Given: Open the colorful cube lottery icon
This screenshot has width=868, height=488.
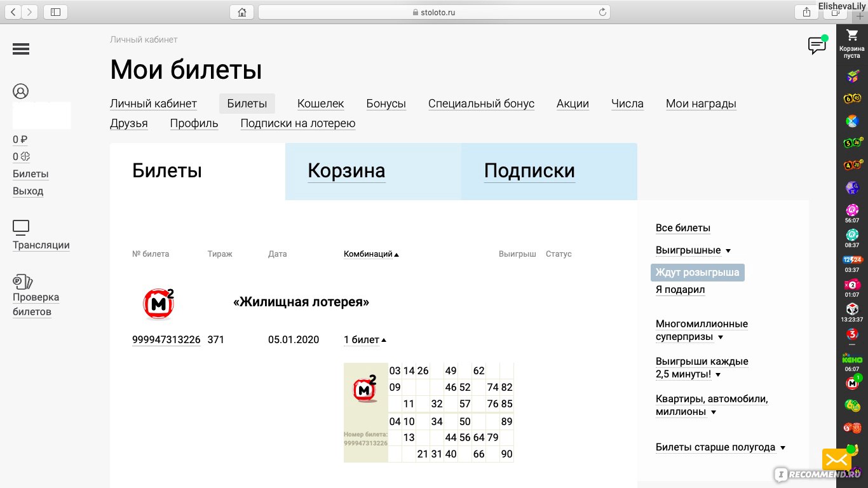Looking at the screenshot, I should coord(852,76).
